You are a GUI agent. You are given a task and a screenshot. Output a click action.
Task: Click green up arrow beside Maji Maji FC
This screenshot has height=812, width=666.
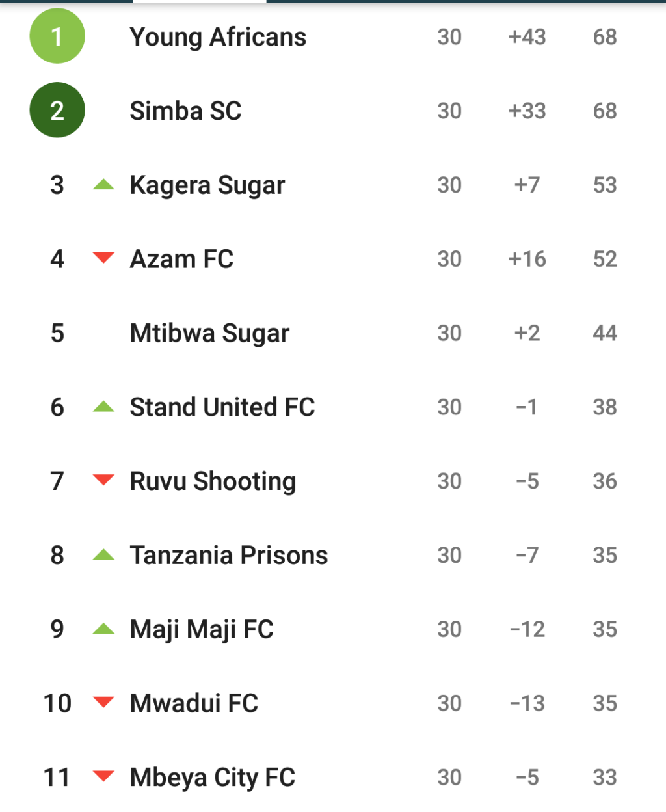pos(103,629)
